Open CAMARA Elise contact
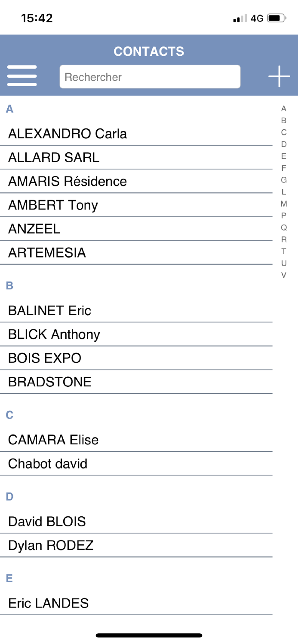 [53, 440]
